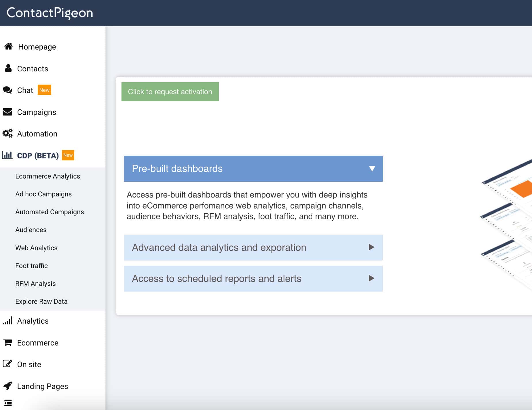Click the ContactPigeon logo

point(50,13)
